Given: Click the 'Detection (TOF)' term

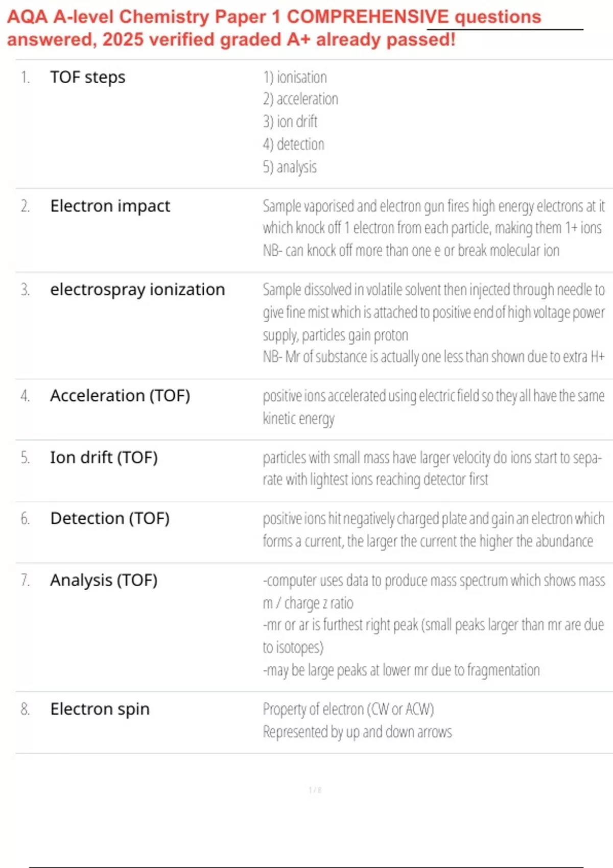Looking at the screenshot, I should (110, 519).
